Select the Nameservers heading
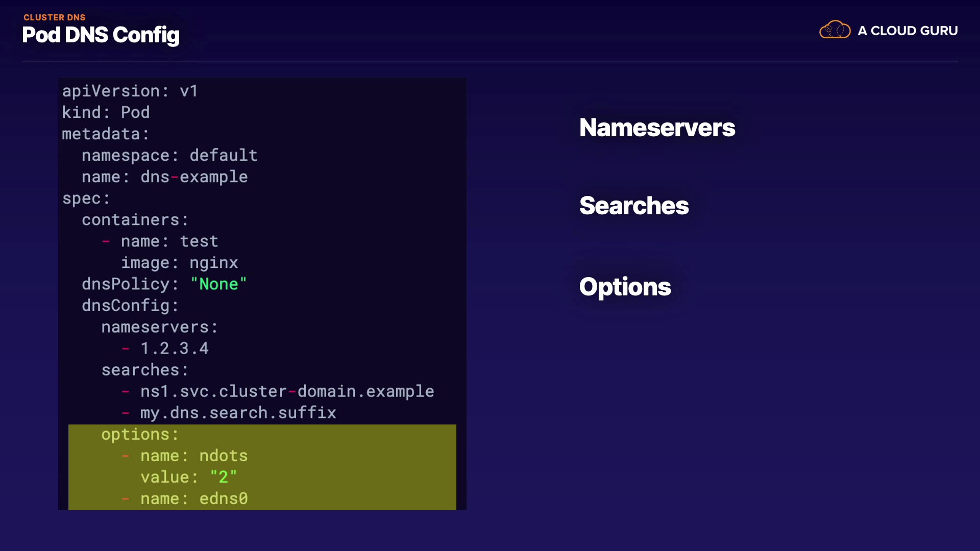Viewport: 980px width, 551px height. (x=657, y=128)
